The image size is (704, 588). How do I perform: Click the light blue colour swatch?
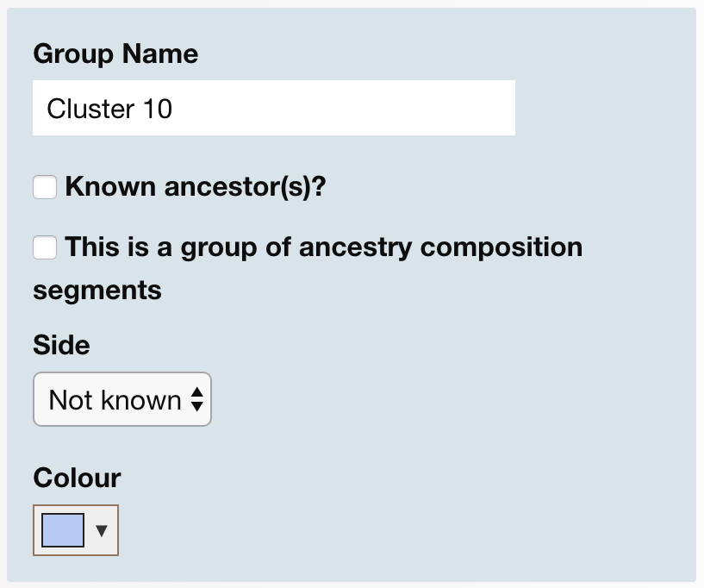(62, 530)
